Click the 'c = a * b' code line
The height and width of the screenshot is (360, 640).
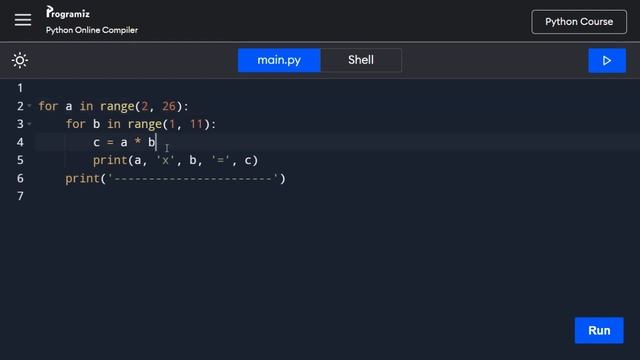124,142
